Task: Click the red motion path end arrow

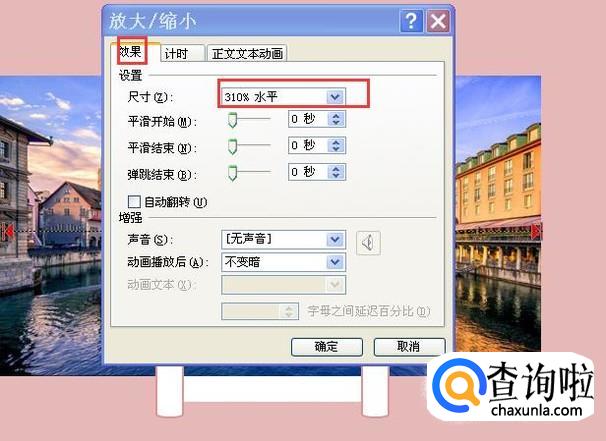Action: (536, 232)
